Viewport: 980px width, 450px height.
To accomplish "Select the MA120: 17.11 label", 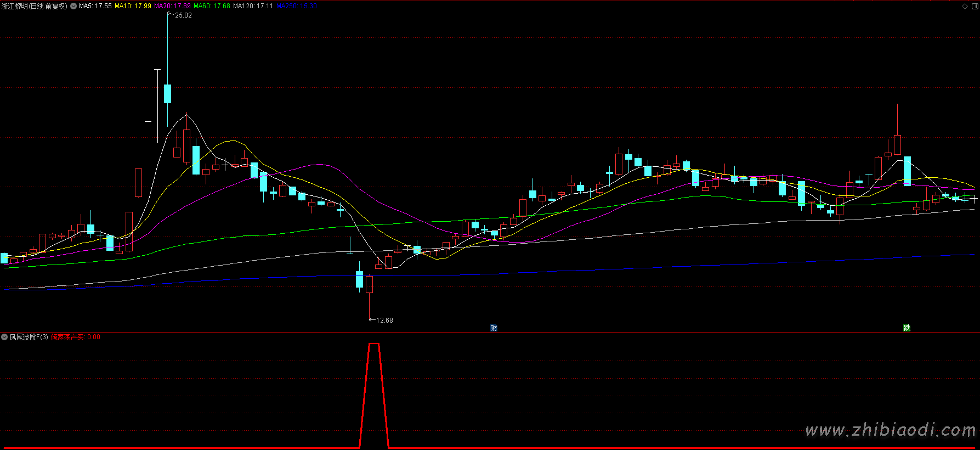I will 253,6.
